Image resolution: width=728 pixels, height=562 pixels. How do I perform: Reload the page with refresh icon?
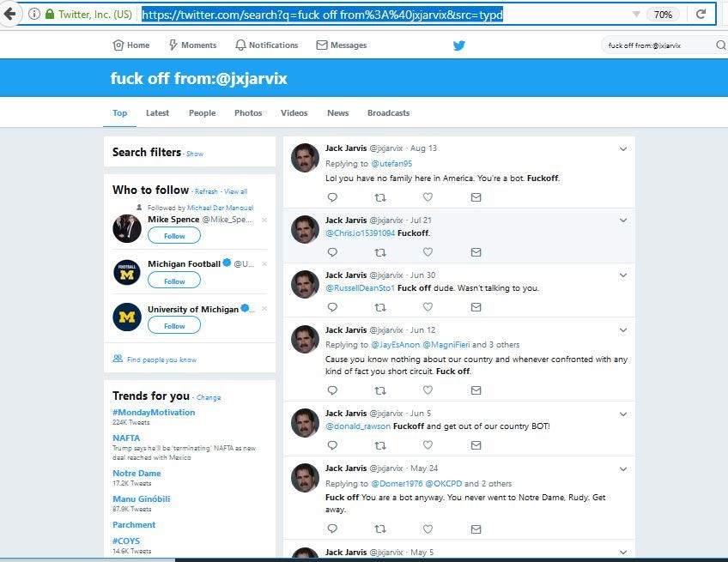point(701,14)
